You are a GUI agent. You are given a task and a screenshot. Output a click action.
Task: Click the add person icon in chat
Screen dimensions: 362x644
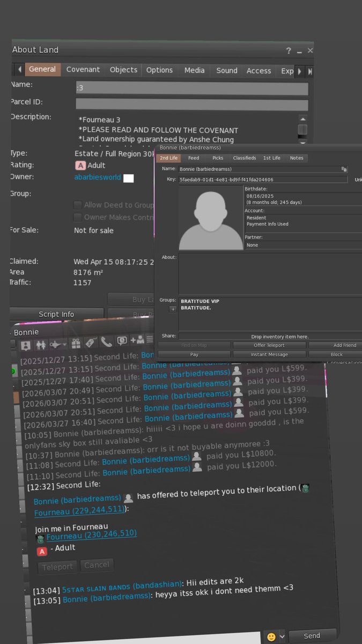click(137, 339)
